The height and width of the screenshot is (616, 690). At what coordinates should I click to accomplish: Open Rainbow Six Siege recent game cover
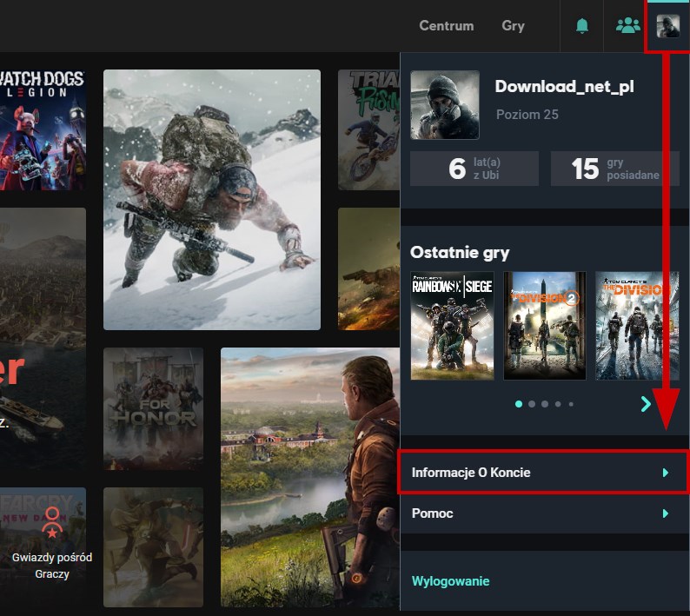click(452, 326)
